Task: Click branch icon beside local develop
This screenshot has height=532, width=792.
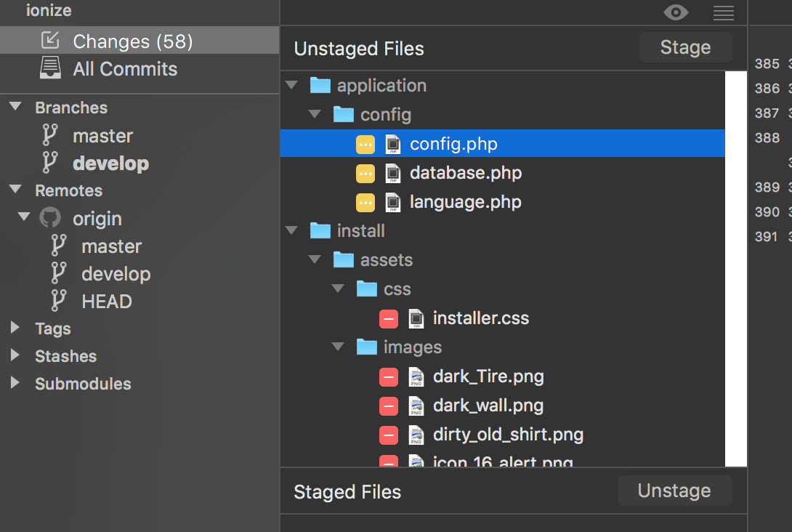Action: click(x=49, y=163)
